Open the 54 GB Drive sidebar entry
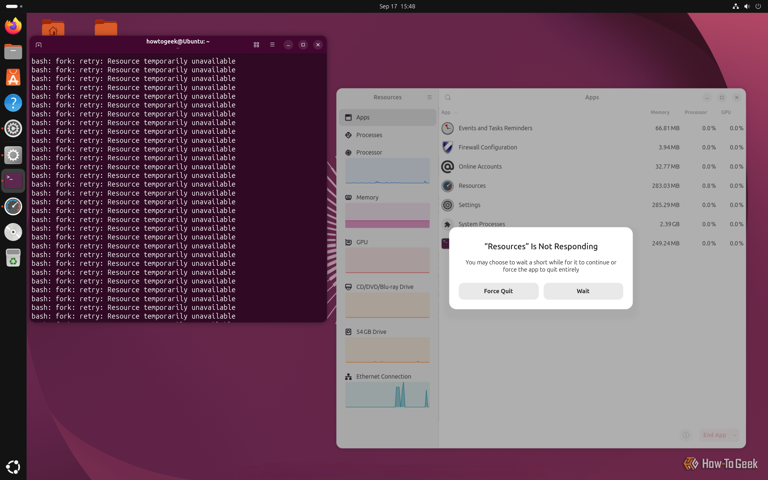The image size is (768, 480). pos(387,345)
